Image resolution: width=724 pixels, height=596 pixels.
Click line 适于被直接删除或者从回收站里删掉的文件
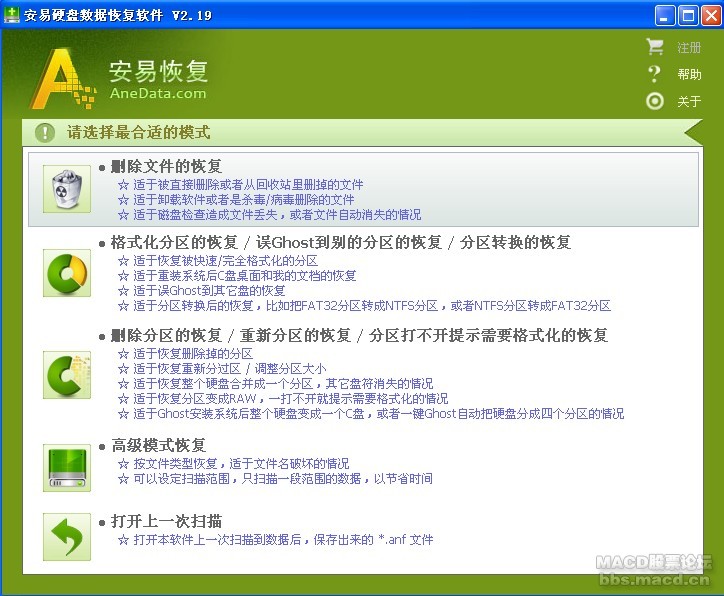(248, 185)
